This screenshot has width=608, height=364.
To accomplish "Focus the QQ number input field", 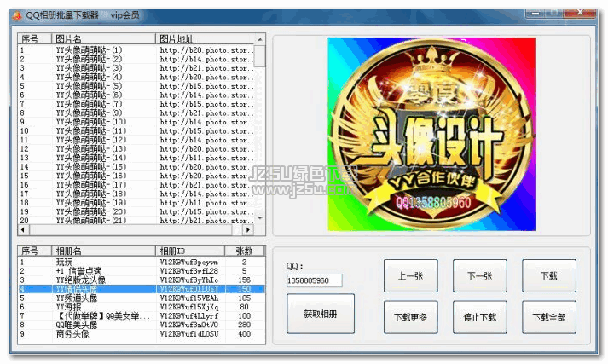I will tap(315, 280).
